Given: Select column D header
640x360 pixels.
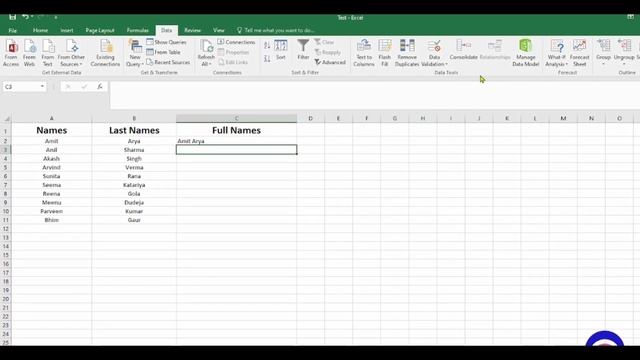Looking at the screenshot, I should tap(311, 118).
